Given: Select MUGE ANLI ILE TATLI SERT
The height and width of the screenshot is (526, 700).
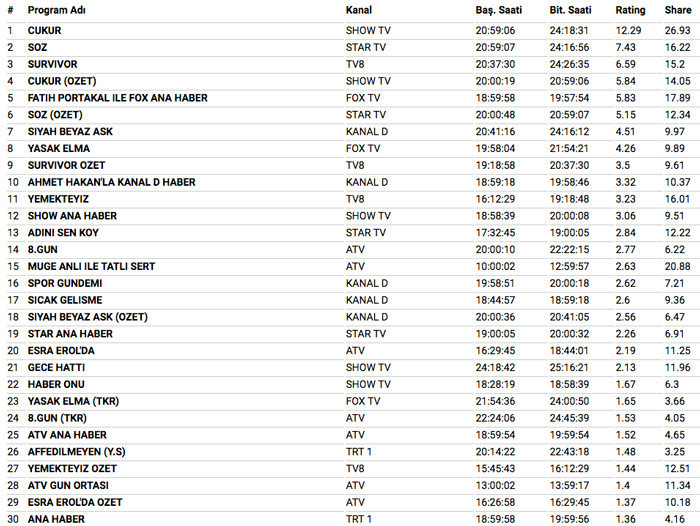Looking at the screenshot, I should 90,266.
